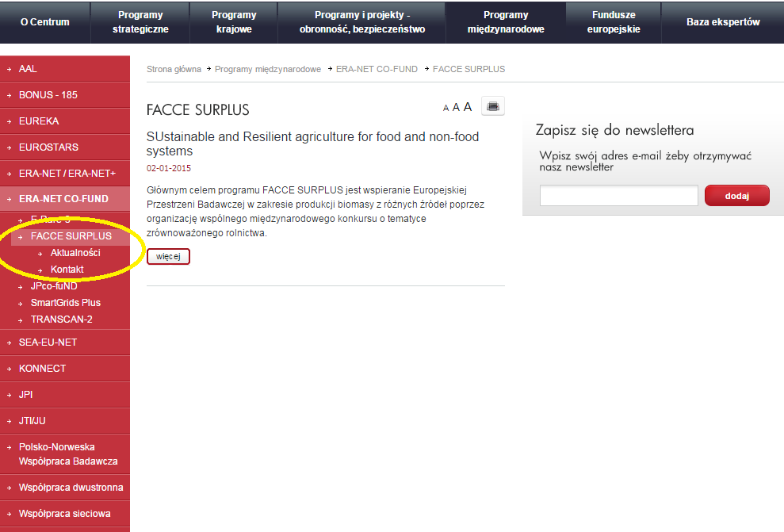Print the page using the printer icon
The image size is (784, 532).
click(x=493, y=106)
